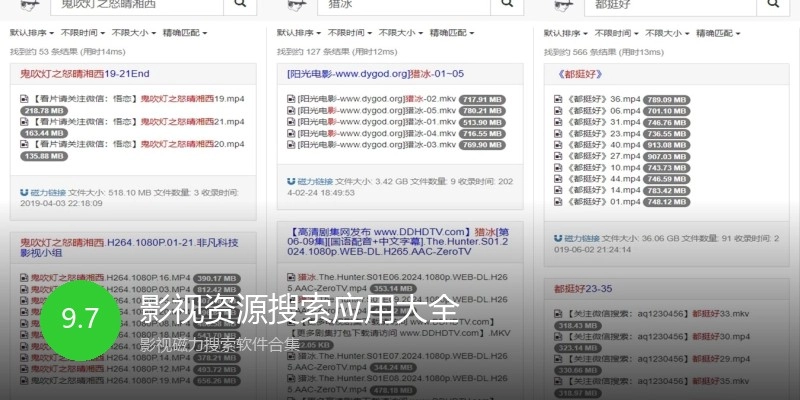Click file icon of 猎冰 S01E06 ZeroTV.mp4
Image resolution: width=800 pixels, height=400 pixels.
[291, 278]
